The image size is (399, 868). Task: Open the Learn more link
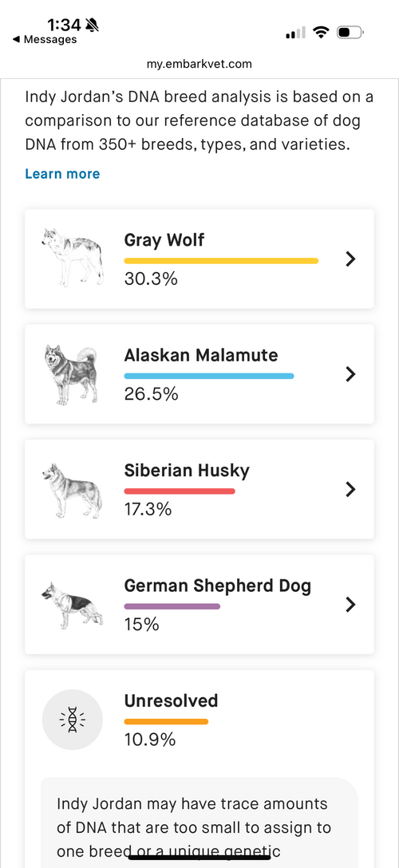pos(62,174)
